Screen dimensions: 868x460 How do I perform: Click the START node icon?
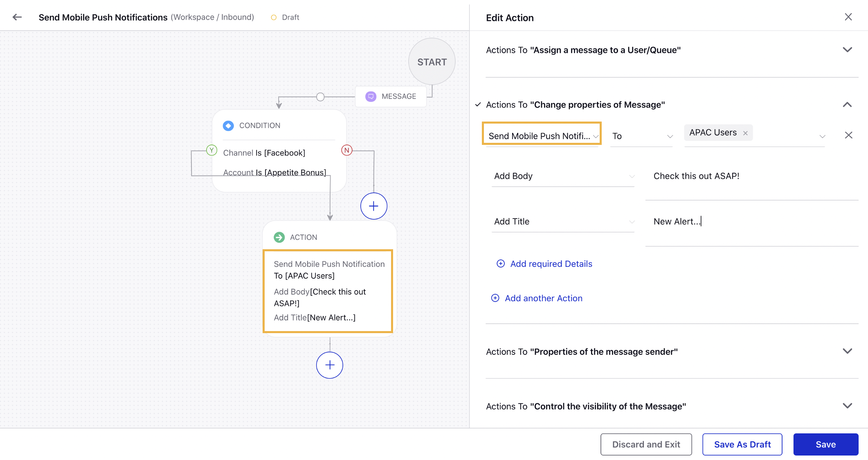click(x=432, y=61)
